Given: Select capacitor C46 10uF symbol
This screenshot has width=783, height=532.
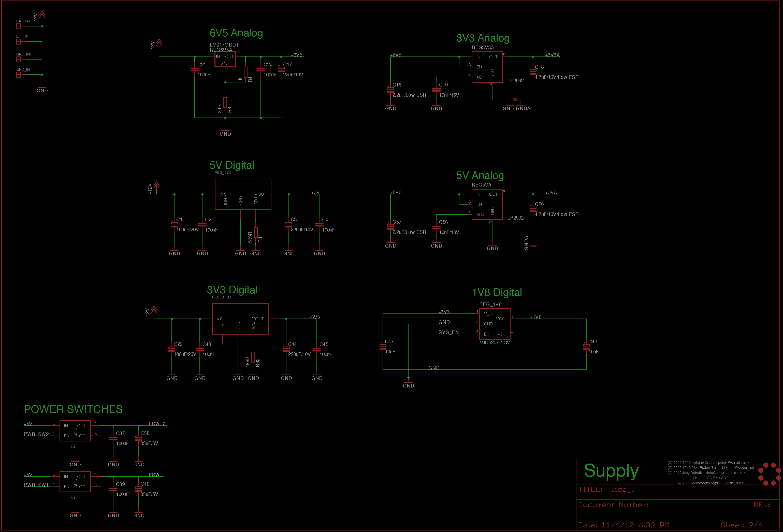Looking at the screenshot, I should (x=586, y=346).
